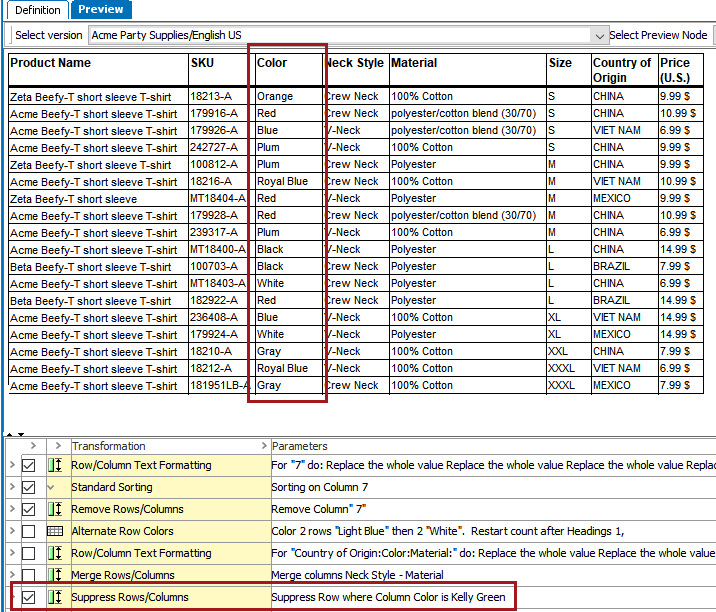This screenshot has height=612, width=716.
Task: Click the Merge Rows/Columns transformation icon
Action: [55, 576]
